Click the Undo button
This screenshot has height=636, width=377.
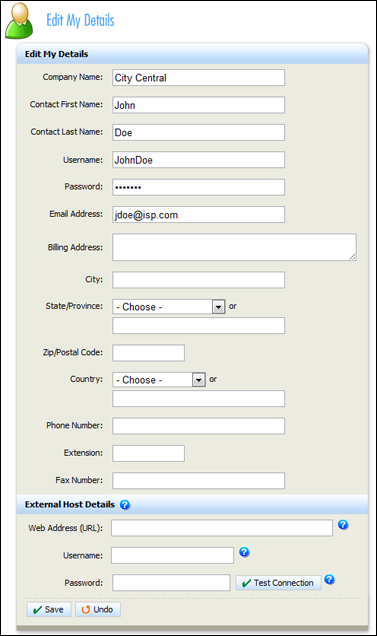click(x=98, y=610)
